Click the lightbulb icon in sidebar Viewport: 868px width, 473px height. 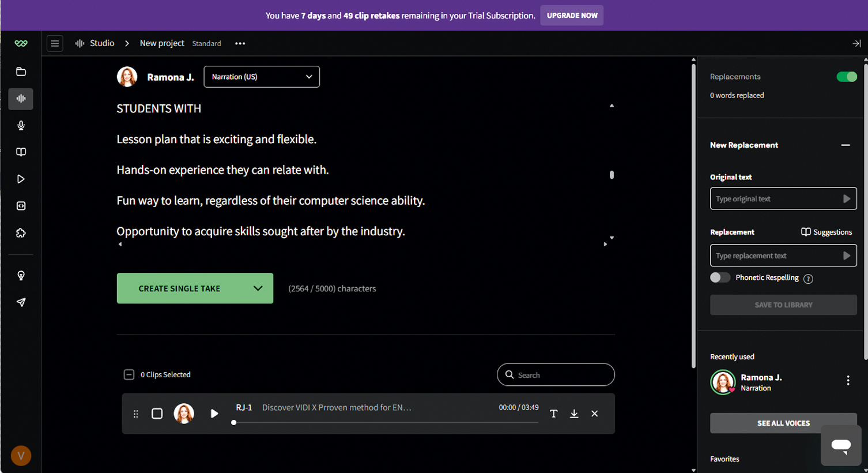(x=21, y=276)
